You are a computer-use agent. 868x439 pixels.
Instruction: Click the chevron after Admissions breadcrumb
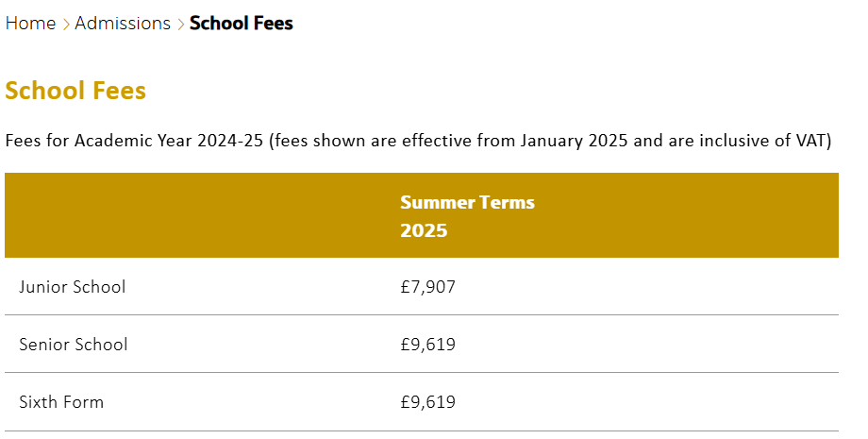coord(180,24)
